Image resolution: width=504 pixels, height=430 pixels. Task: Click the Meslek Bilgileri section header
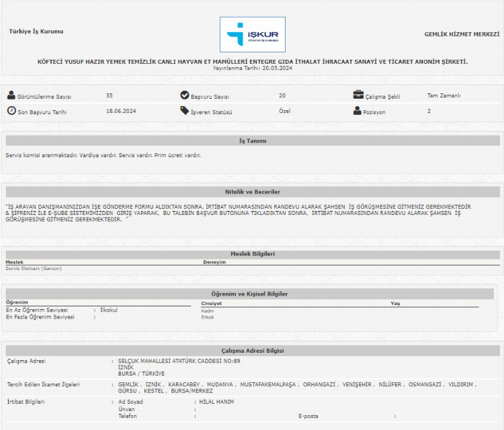[x=253, y=253]
